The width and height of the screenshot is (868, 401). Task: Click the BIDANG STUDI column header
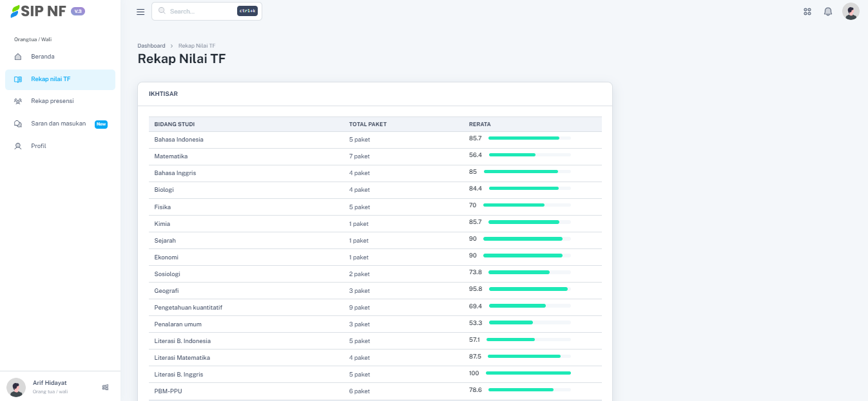pyautogui.click(x=175, y=124)
